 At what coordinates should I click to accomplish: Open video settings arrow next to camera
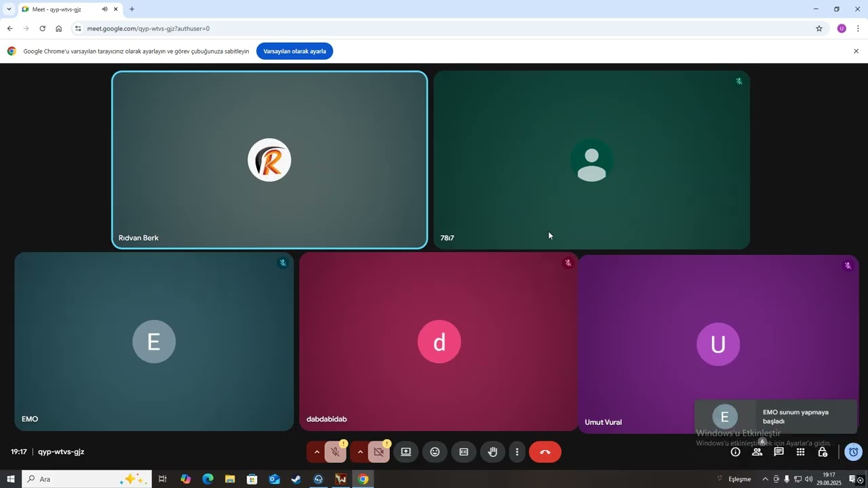(360, 452)
